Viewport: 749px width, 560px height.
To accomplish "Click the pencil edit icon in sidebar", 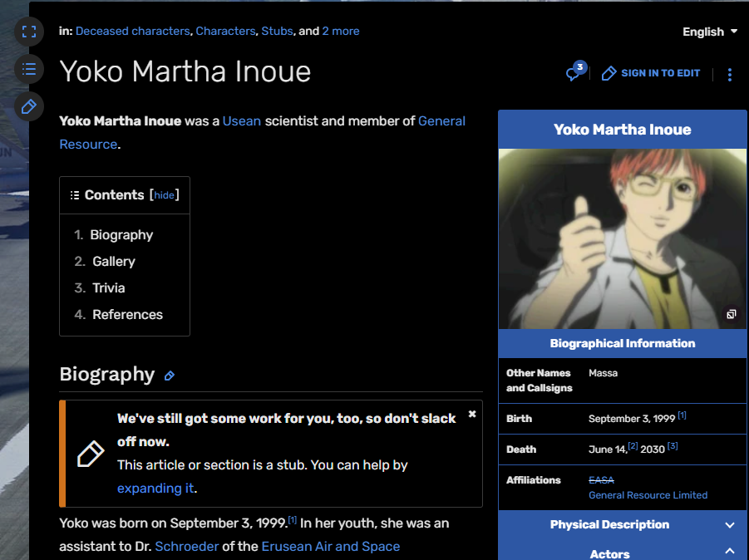I will click(x=29, y=106).
